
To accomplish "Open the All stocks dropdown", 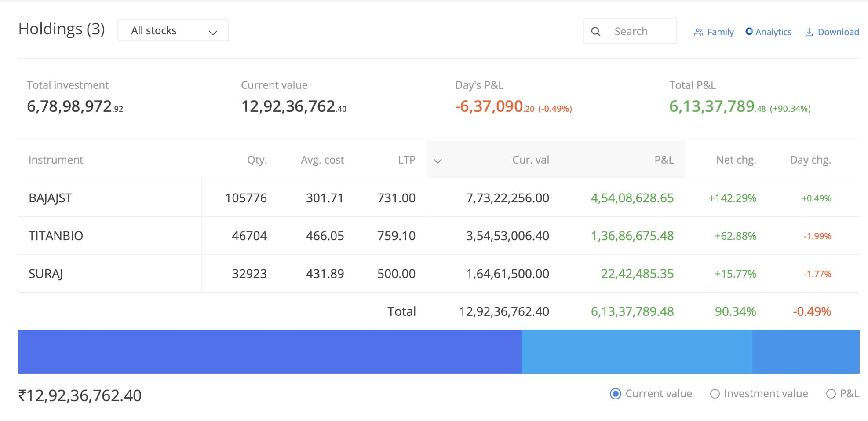I will click(173, 31).
